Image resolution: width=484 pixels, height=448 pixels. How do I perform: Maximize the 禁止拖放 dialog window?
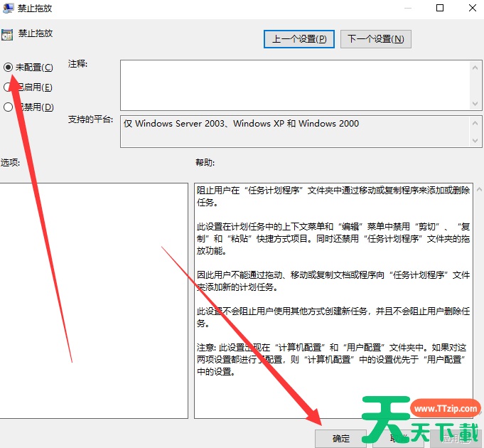[439, 9]
